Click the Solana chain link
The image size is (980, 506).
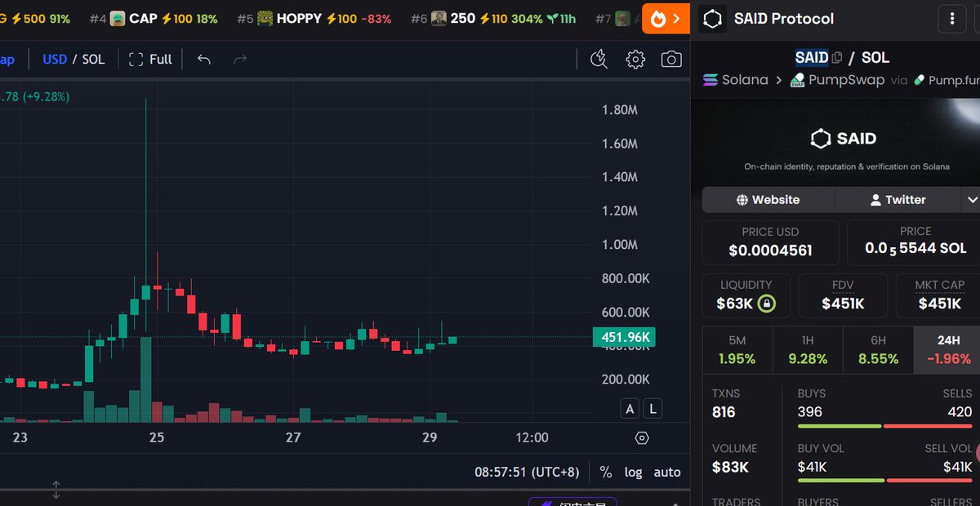pyautogui.click(x=735, y=80)
